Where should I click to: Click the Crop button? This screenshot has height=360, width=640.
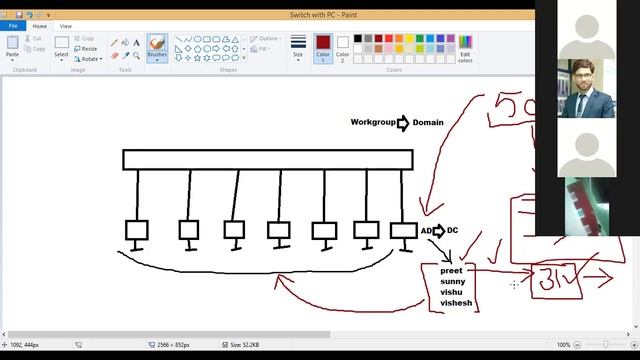[84, 38]
